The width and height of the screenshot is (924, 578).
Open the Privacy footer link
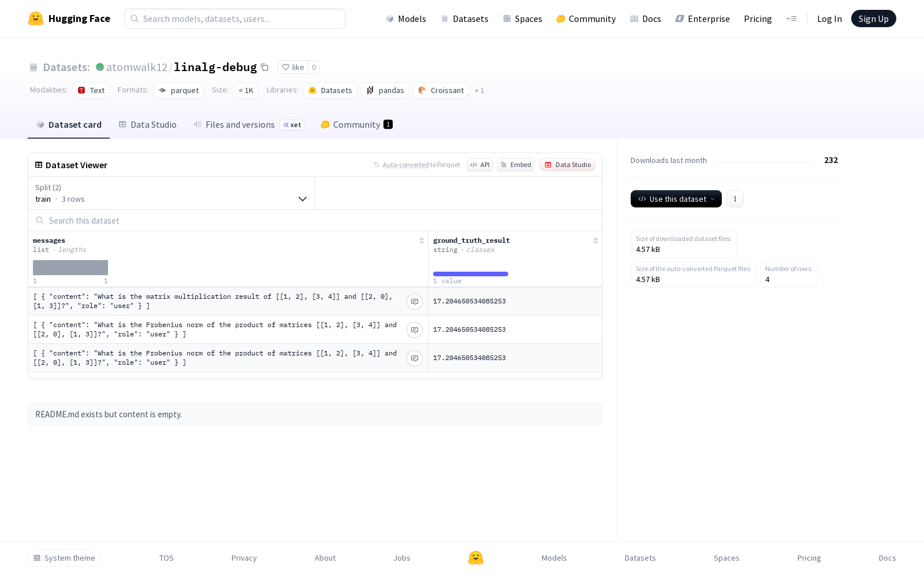[244, 558]
